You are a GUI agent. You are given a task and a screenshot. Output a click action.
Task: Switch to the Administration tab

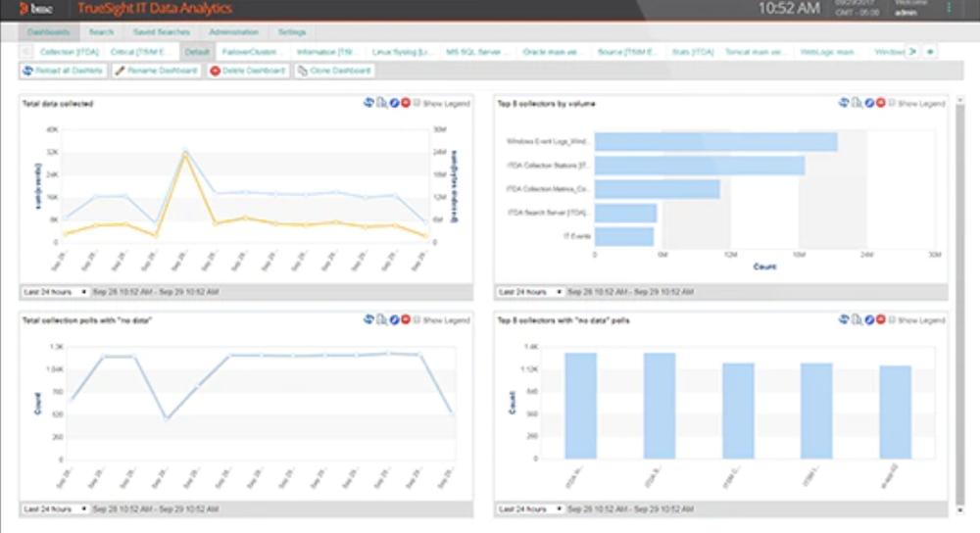234,32
